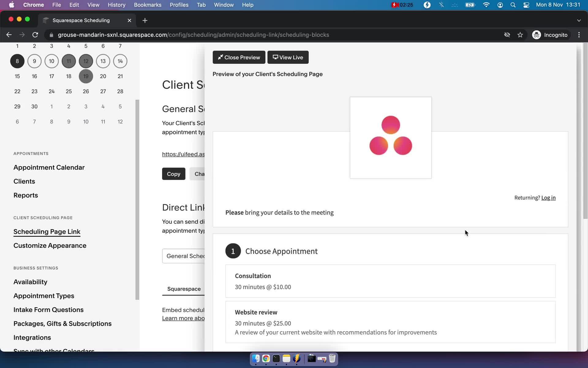
Task: Open the Appointment Types settings section
Action: tap(43, 296)
